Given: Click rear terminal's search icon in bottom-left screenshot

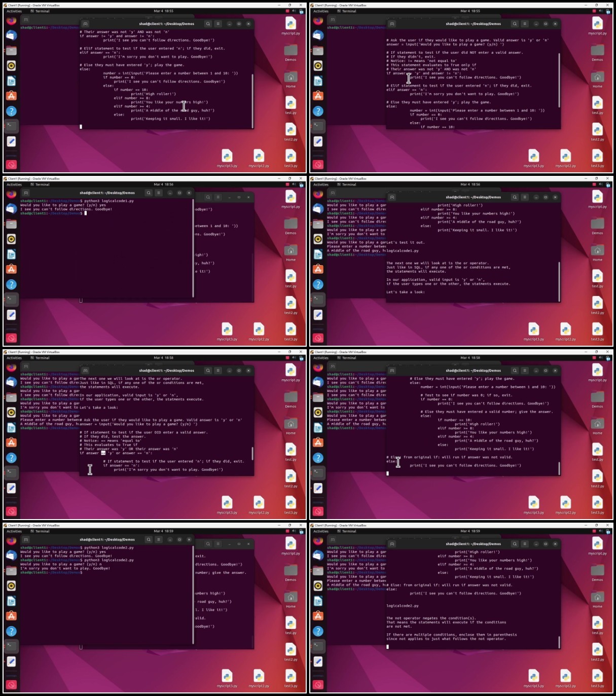Looking at the screenshot, I should (x=208, y=544).
